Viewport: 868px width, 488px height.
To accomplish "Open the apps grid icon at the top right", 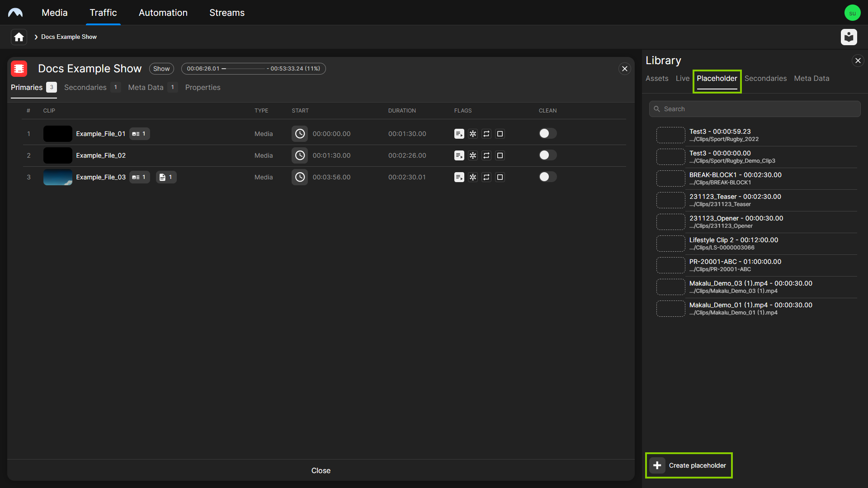I will point(849,37).
